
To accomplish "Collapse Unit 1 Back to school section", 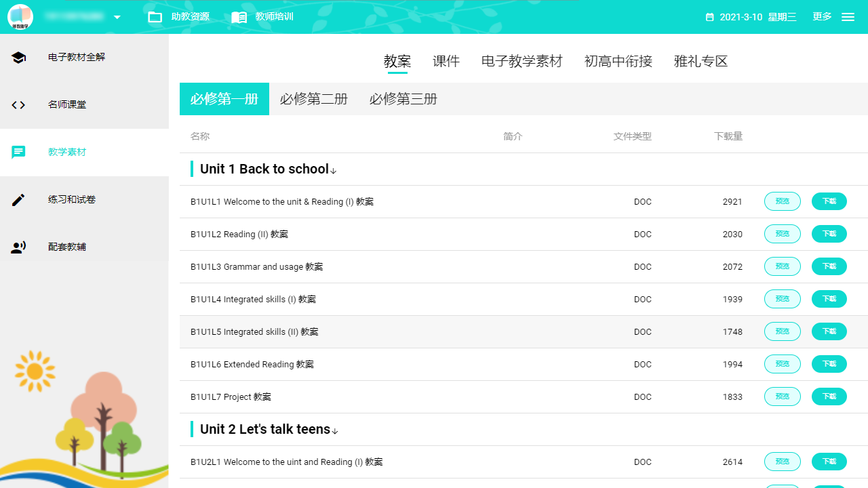I will coord(333,171).
